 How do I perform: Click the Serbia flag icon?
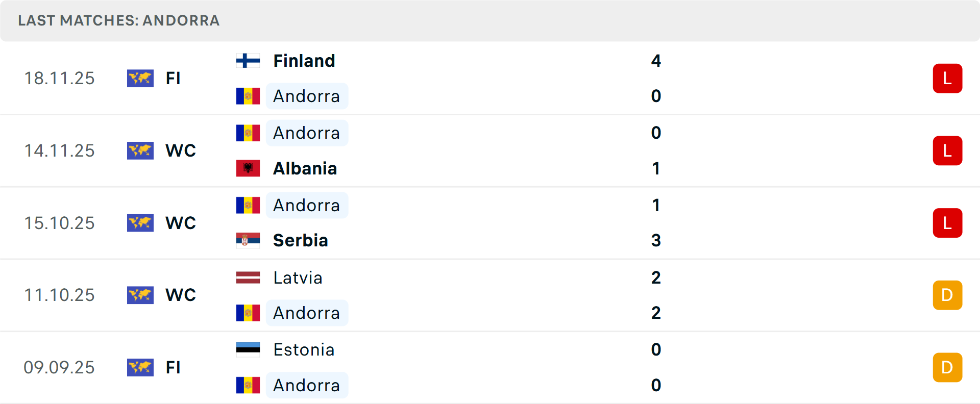pyautogui.click(x=249, y=240)
